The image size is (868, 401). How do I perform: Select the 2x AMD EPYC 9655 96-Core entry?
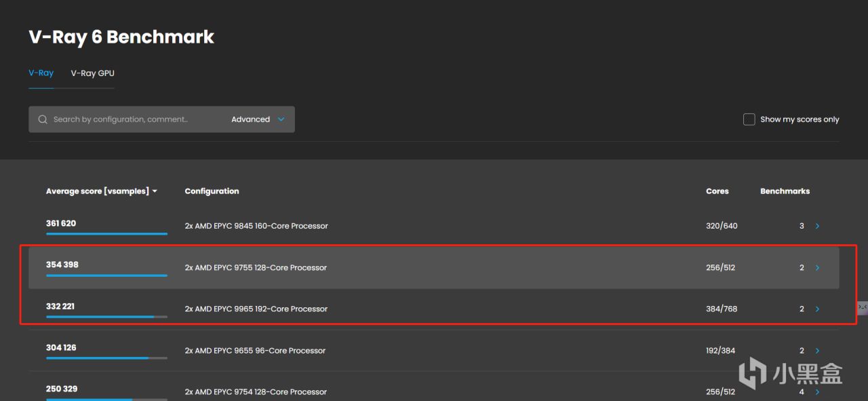pyautogui.click(x=255, y=351)
